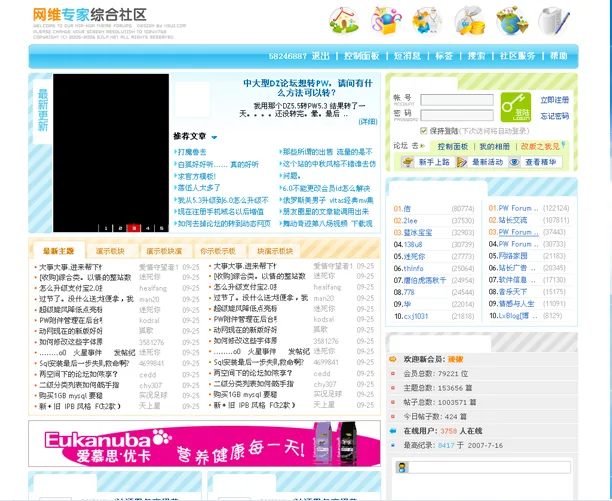Click the money bag coins icon

pos(468,19)
